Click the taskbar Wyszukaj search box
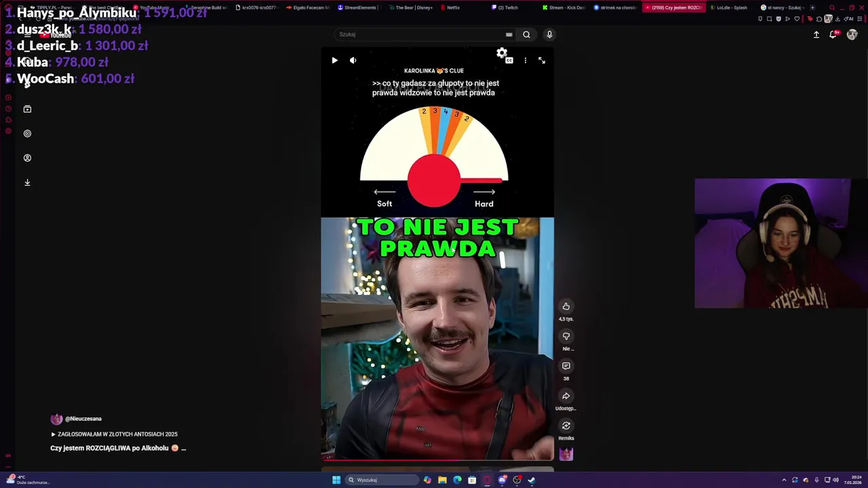 tap(382, 480)
